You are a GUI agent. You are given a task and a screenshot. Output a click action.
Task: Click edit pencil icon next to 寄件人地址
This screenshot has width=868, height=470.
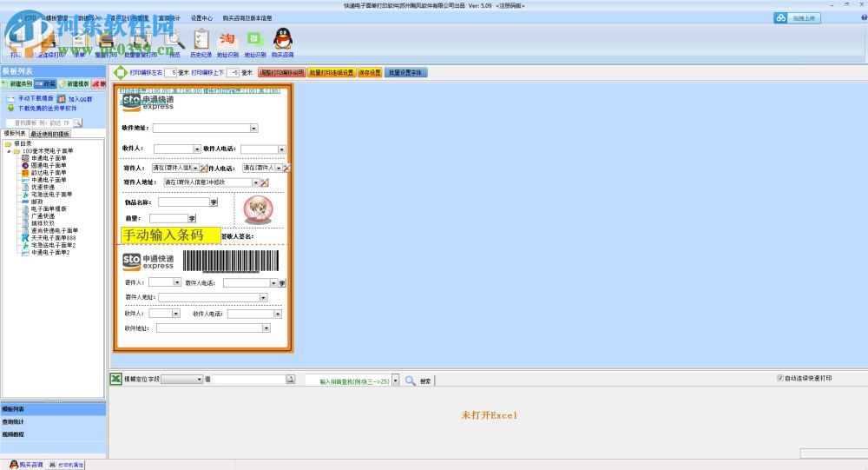pos(265,182)
